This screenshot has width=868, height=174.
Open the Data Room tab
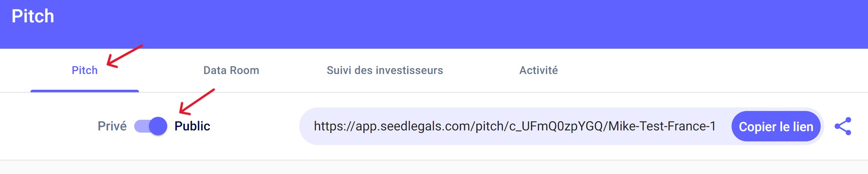click(231, 70)
